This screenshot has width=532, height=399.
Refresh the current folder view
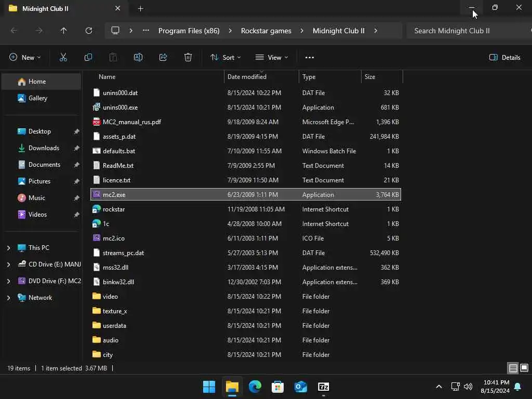[x=89, y=31]
